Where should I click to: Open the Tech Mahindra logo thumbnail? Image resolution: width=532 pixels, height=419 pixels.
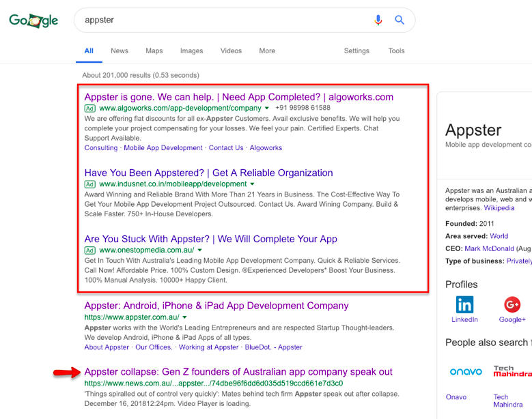[x=512, y=371]
